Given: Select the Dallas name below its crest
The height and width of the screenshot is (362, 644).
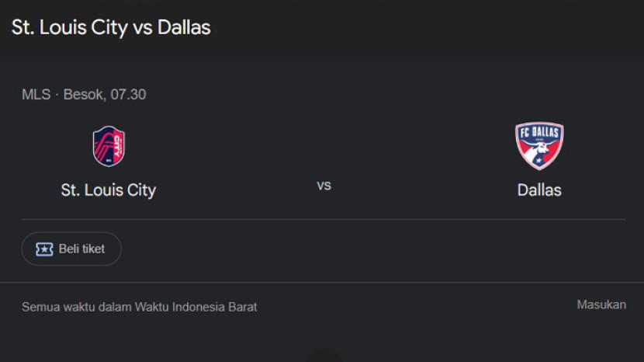Looking at the screenshot, I should pos(539,190).
